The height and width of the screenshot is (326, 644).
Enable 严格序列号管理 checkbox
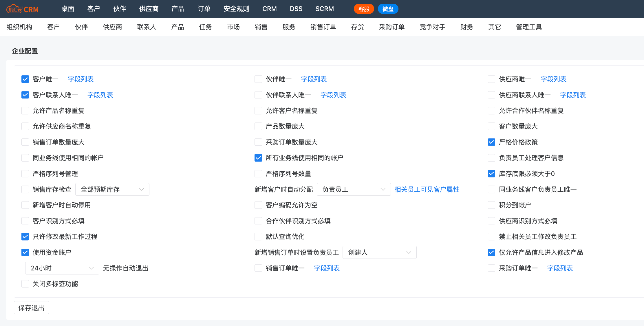(x=25, y=174)
